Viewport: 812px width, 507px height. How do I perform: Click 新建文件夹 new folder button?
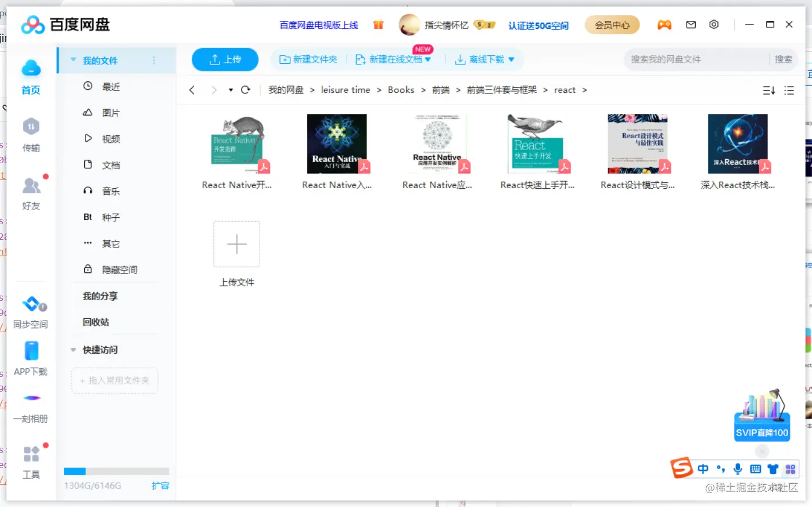[x=308, y=59]
